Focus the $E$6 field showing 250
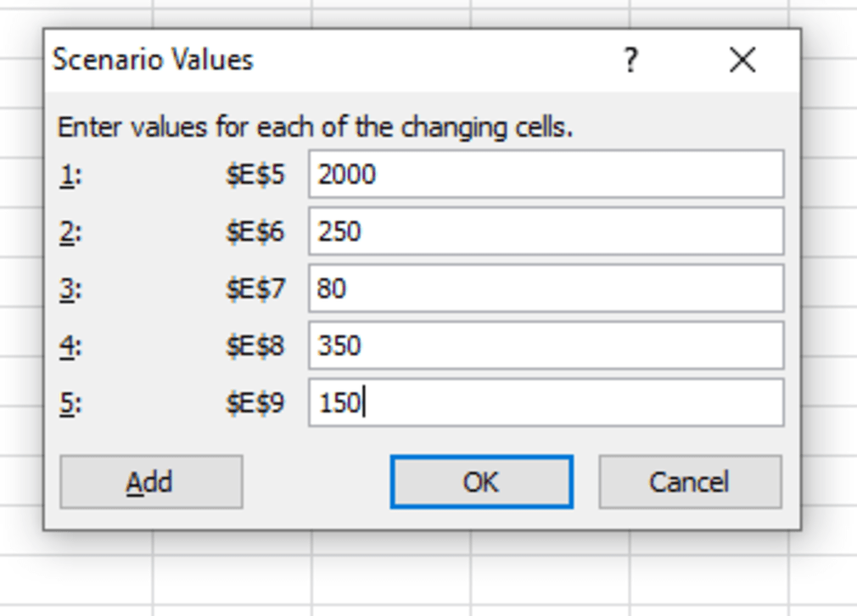857x616 pixels. tap(546, 232)
